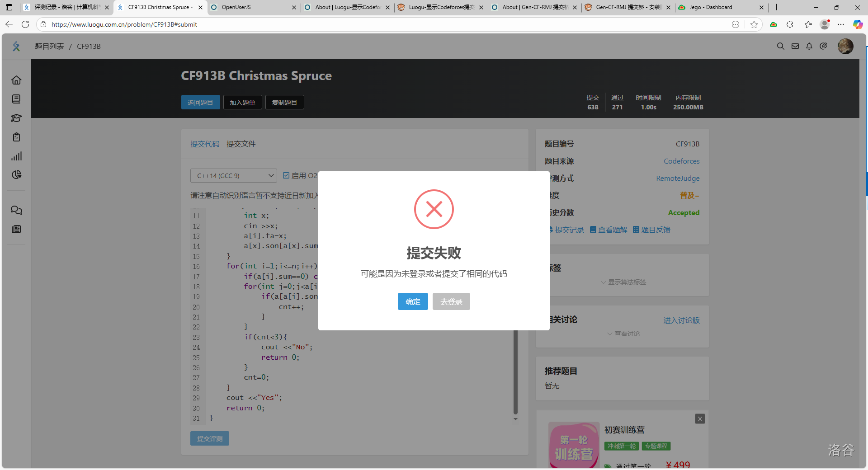Click the browser address bar URL
868x470 pixels.
click(124, 24)
